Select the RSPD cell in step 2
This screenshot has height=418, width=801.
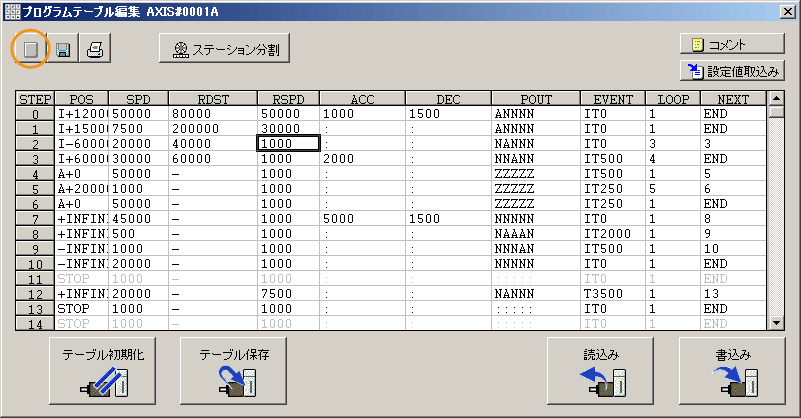[x=288, y=143]
